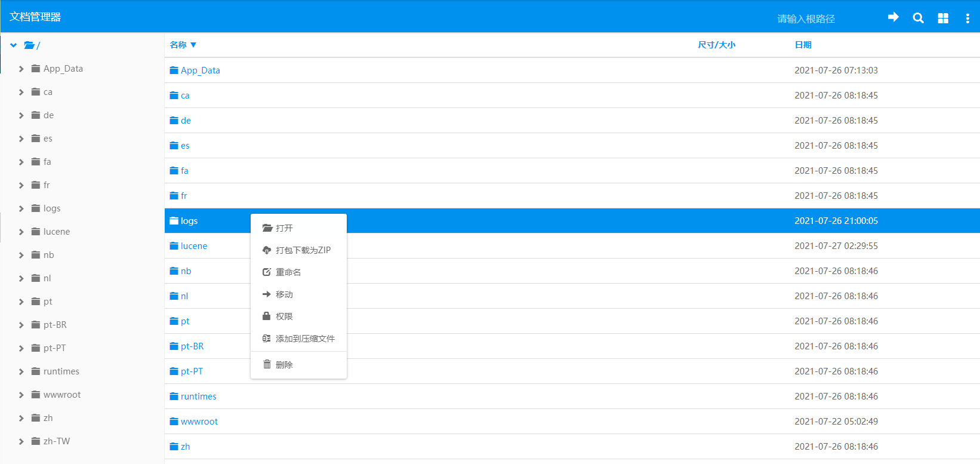Click the wwwroot folder icon in file list
This screenshot has width=980, height=464.
tap(174, 422)
